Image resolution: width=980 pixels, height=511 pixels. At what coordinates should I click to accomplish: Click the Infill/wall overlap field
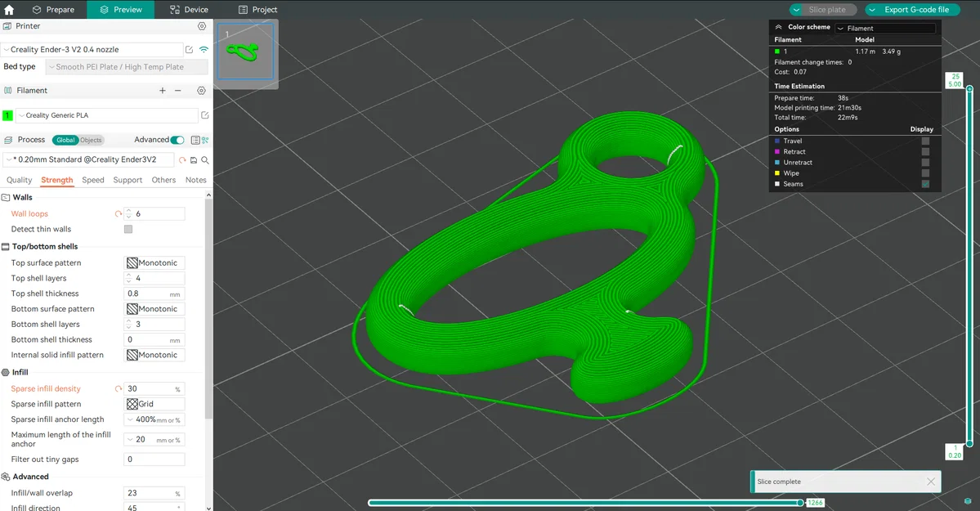pyautogui.click(x=154, y=493)
